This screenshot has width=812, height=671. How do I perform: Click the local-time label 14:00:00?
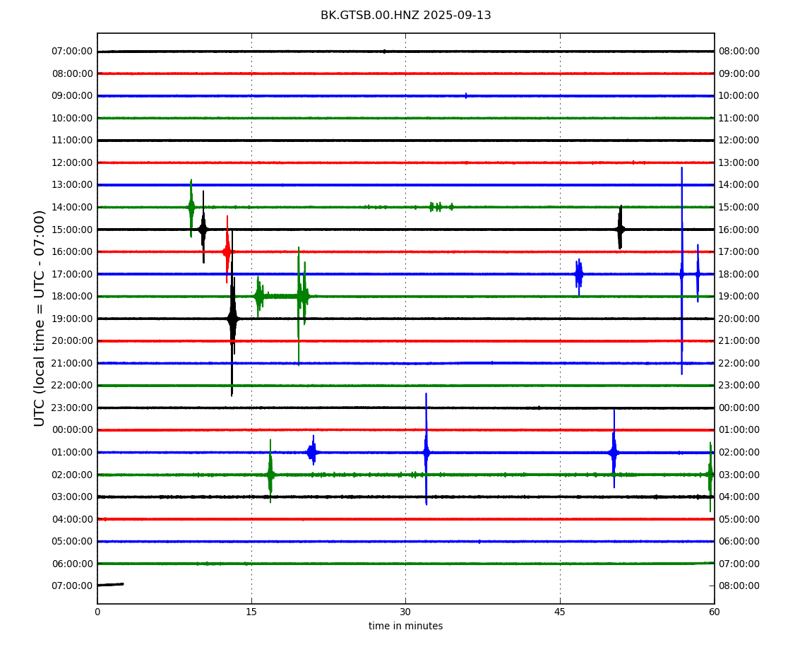(739, 185)
